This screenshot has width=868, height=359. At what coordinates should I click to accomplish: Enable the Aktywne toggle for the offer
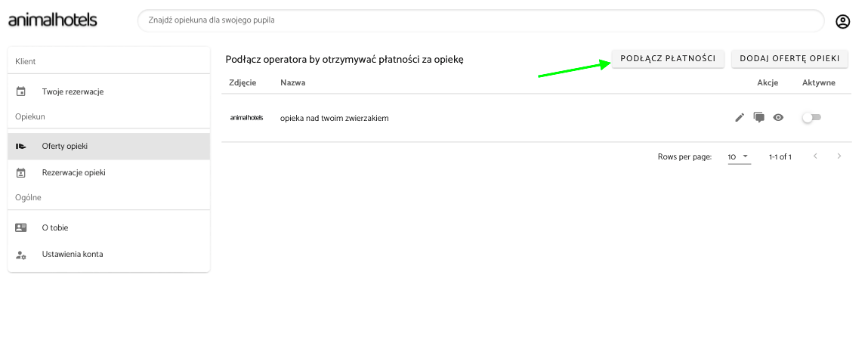(811, 117)
